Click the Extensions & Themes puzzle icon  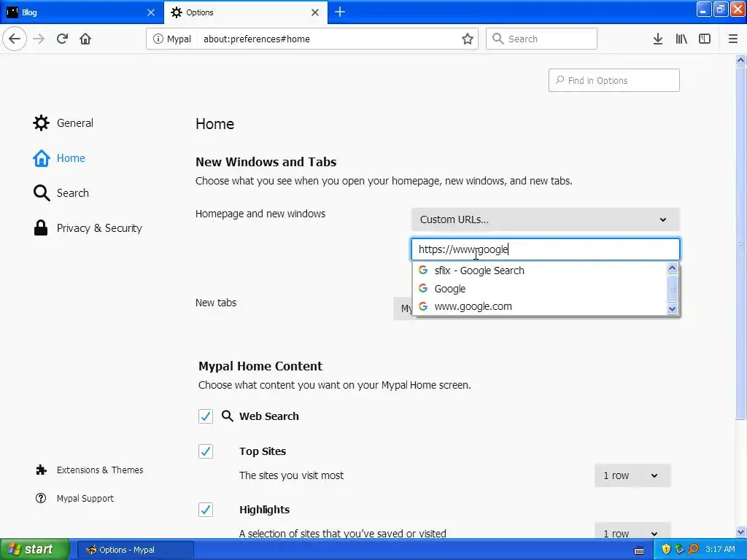pyautogui.click(x=42, y=470)
